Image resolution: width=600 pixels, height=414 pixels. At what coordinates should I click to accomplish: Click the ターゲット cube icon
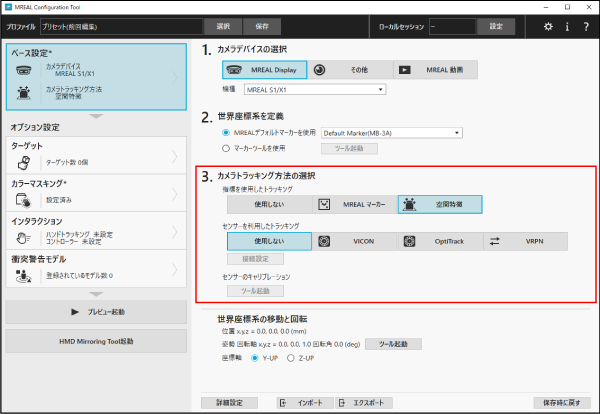[x=24, y=162]
